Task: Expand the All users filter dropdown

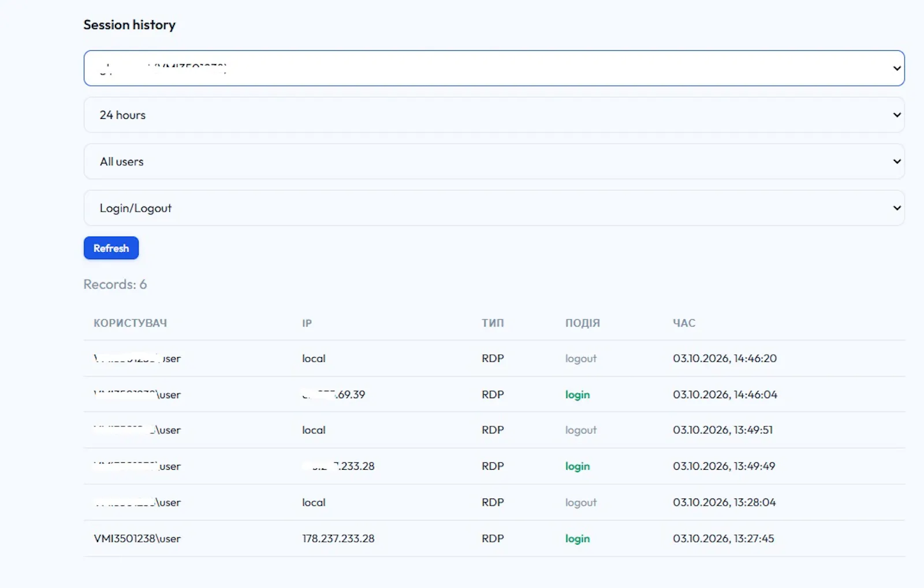Action: coord(494,162)
